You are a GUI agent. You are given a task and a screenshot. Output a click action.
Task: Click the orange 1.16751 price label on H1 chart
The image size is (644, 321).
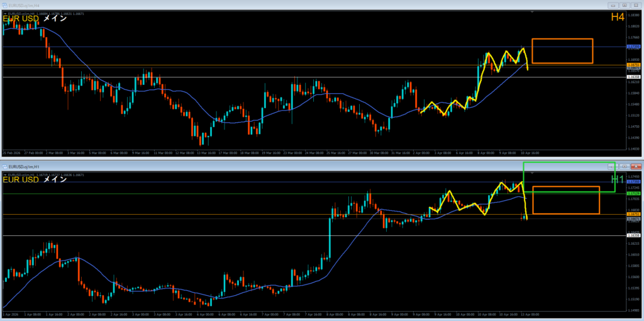(633, 215)
